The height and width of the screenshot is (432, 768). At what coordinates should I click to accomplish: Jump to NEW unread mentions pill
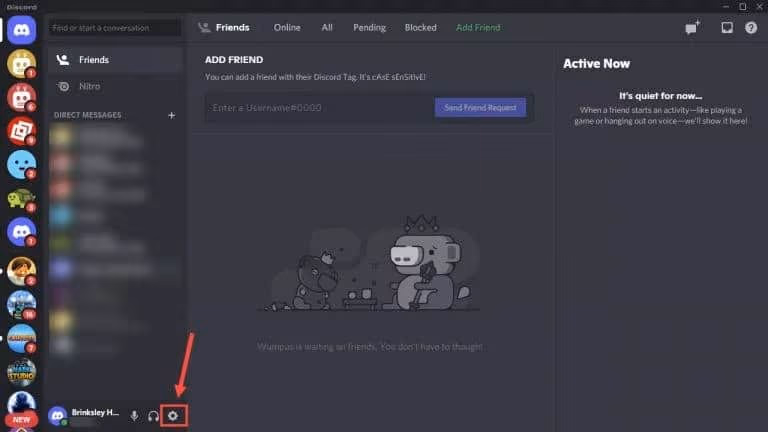21,420
